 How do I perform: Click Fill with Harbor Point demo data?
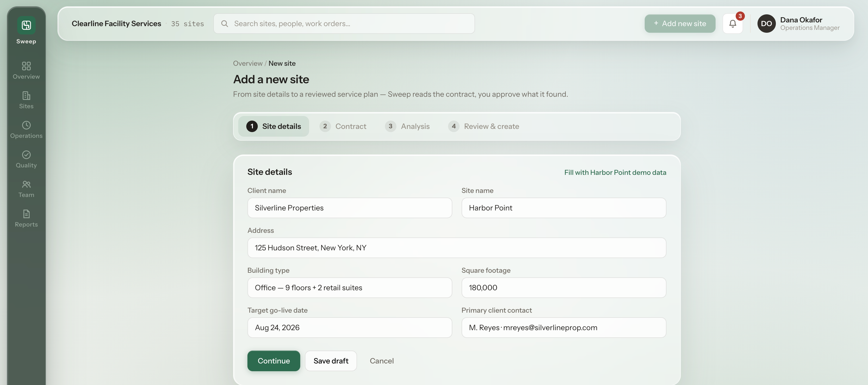click(615, 172)
